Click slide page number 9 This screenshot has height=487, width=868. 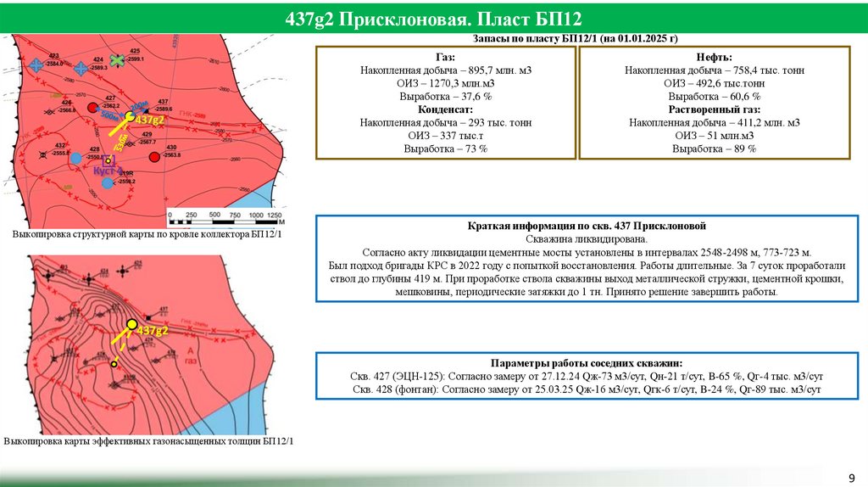(851, 478)
